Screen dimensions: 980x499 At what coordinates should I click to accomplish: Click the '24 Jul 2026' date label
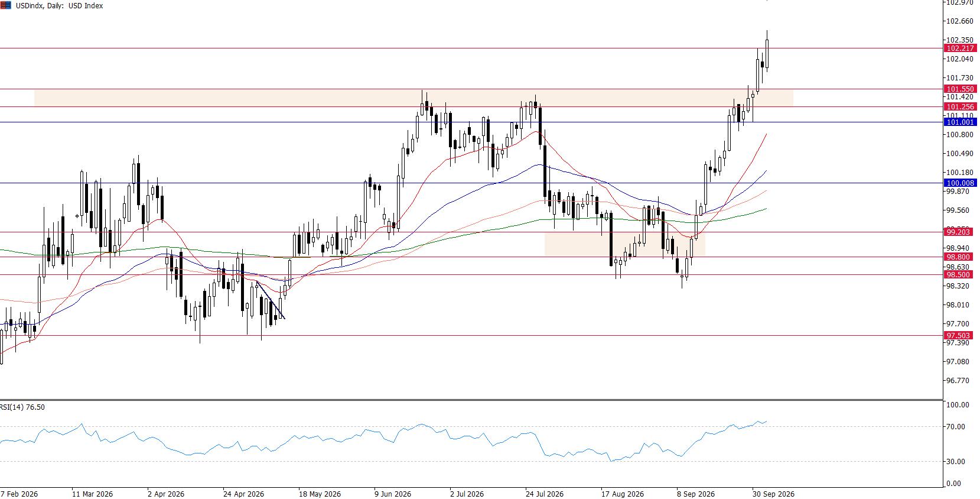click(x=545, y=494)
